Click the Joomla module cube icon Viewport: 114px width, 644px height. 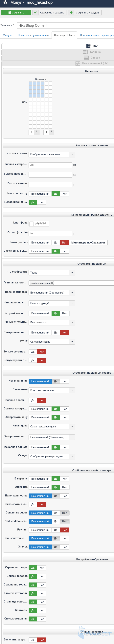(5, 3)
